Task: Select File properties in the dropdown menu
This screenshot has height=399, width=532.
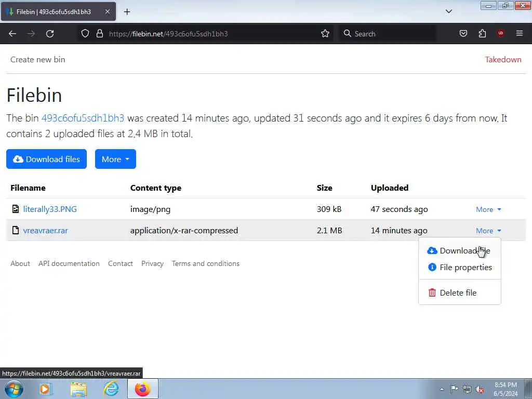Action: [x=460, y=268]
